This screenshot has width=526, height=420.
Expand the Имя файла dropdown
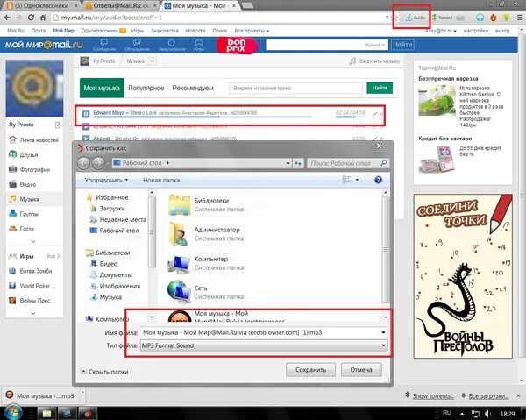click(383, 332)
